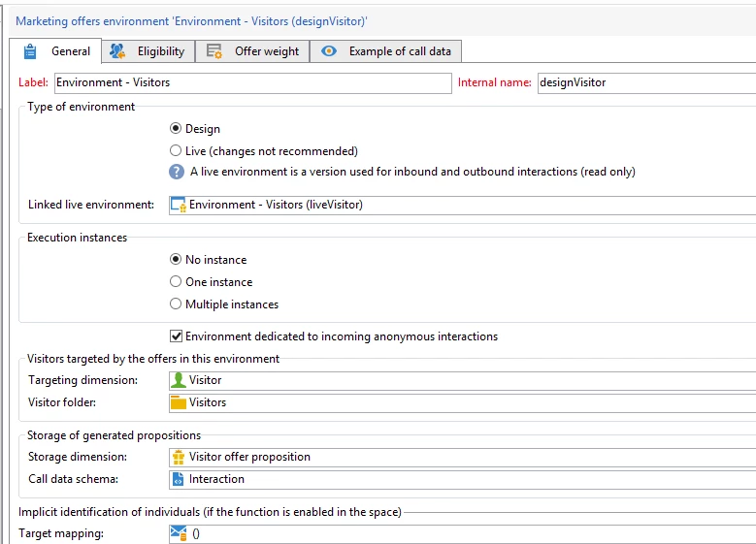Viewport: 756px width, 544px height.
Task: Click the Label field containing Environment - Visitors
Action: pyautogui.click(x=253, y=82)
